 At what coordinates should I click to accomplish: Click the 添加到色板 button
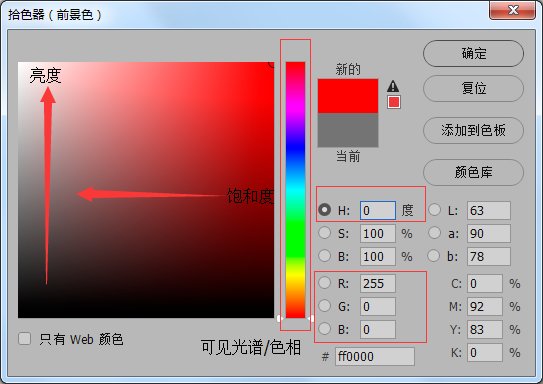pyautogui.click(x=473, y=130)
